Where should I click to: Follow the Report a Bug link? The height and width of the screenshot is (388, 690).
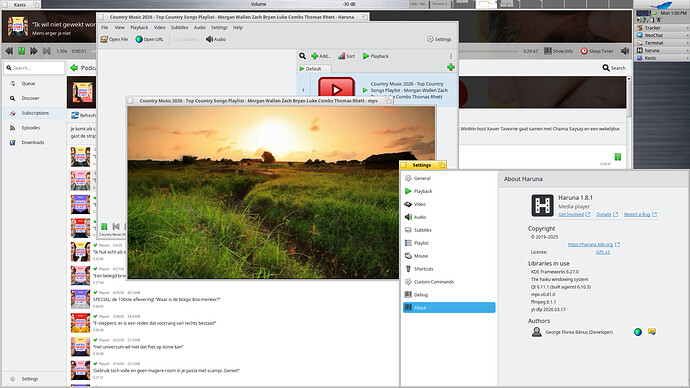pos(640,214)
